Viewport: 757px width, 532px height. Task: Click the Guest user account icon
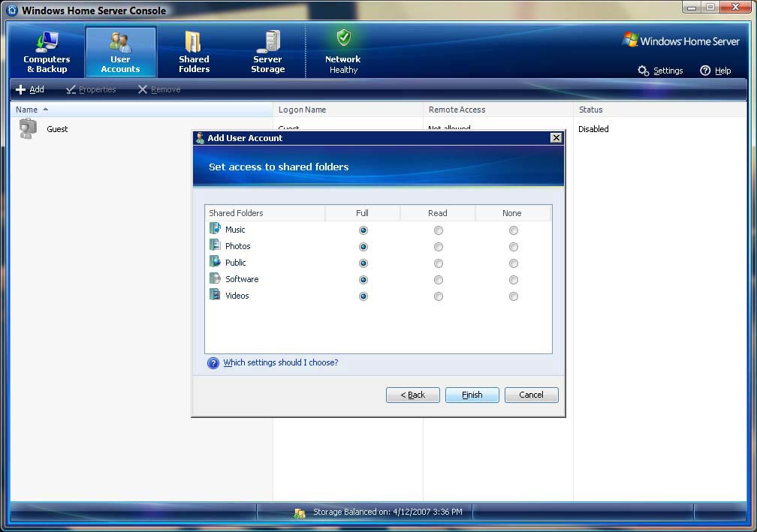pyautogui.click(x=28, y=129)
